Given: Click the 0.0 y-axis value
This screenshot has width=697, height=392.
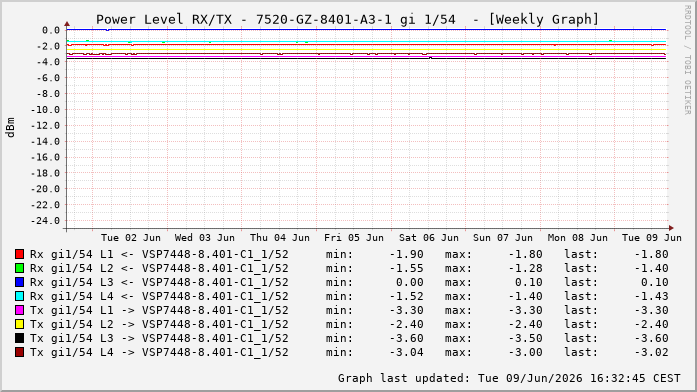Looking at the screenshot, I should point(51,30).
